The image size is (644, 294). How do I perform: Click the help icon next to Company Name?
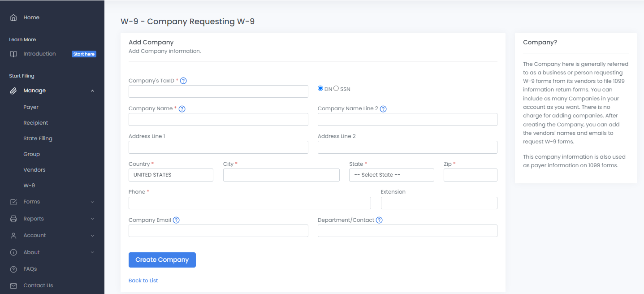pyautogui.click(x=182, y=109)
